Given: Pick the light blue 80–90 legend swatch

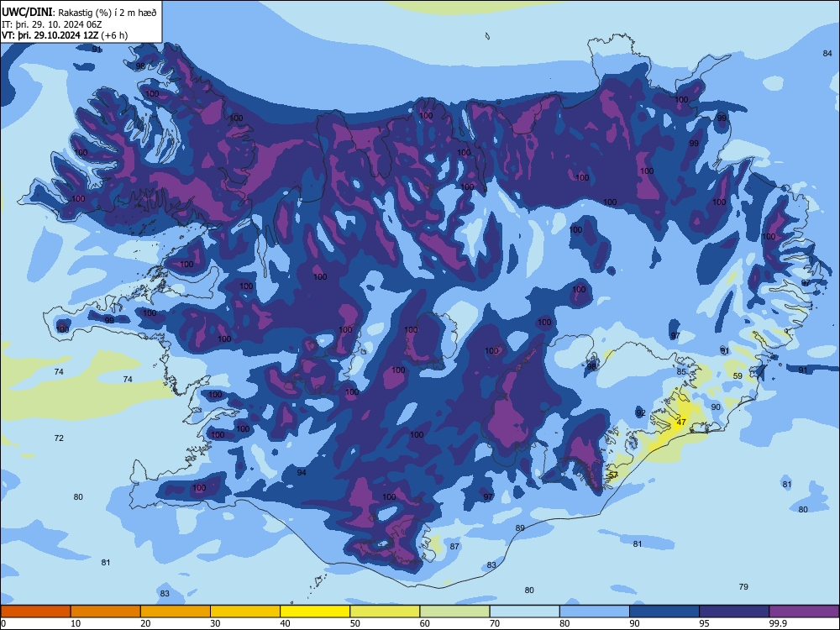Looking at the screenshot, I should click(x=595, y=612).
